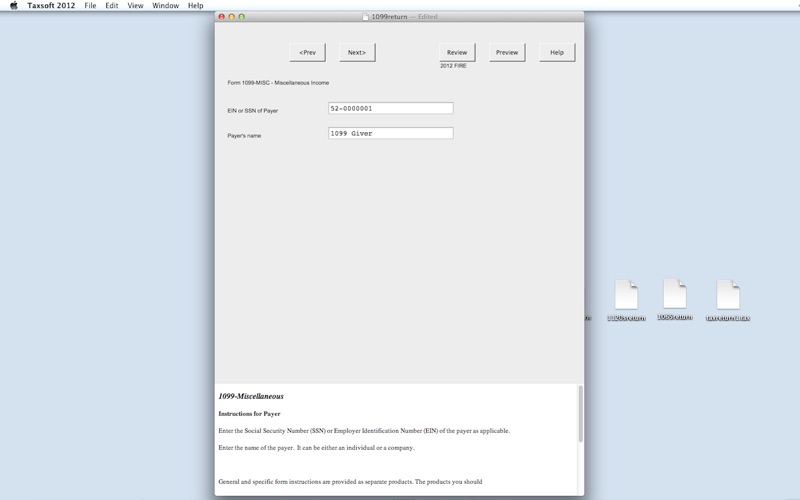The width and height of the screenshot is (800, 500).
Task: Zoom the 1099return window with green button
Action: pos(242,16)
